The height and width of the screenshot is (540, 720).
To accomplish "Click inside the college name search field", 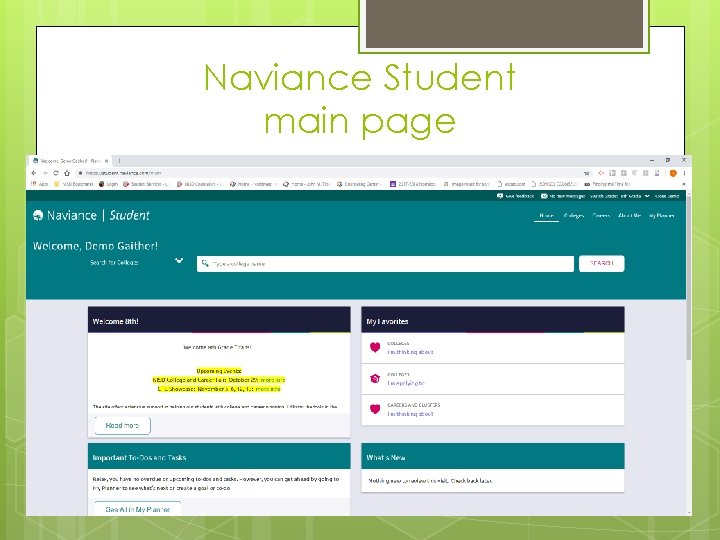I will [385, 264].
